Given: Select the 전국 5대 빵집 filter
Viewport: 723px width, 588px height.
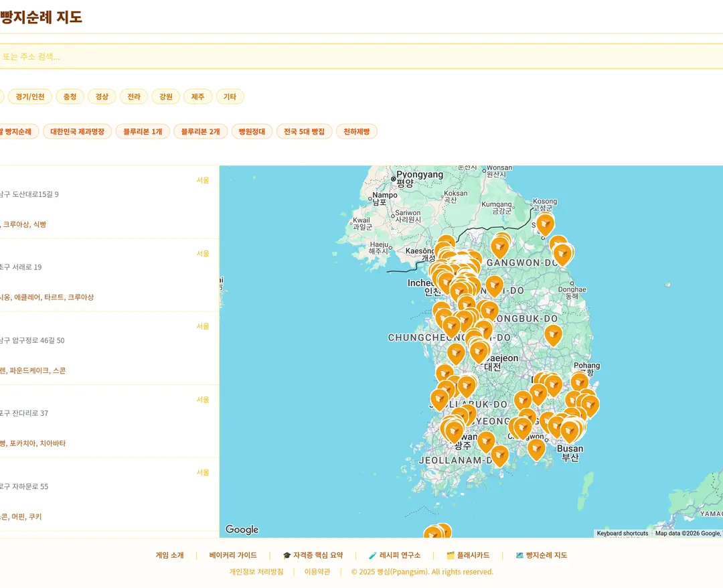Looking at the screenshot, I should coord(305,131).
